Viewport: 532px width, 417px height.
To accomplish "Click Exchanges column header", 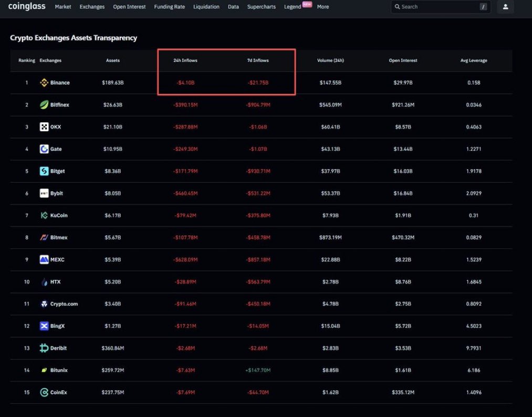I will pyautogui.click(x=50, y=60).
